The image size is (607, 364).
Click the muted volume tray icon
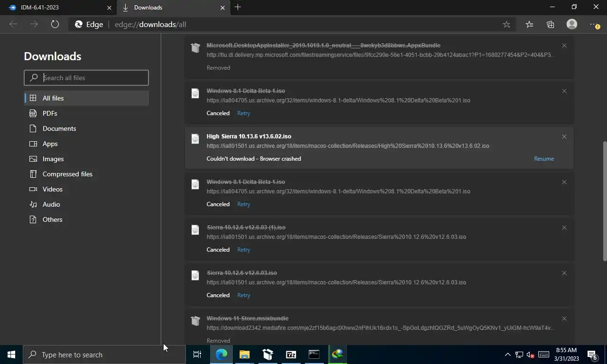531,355
